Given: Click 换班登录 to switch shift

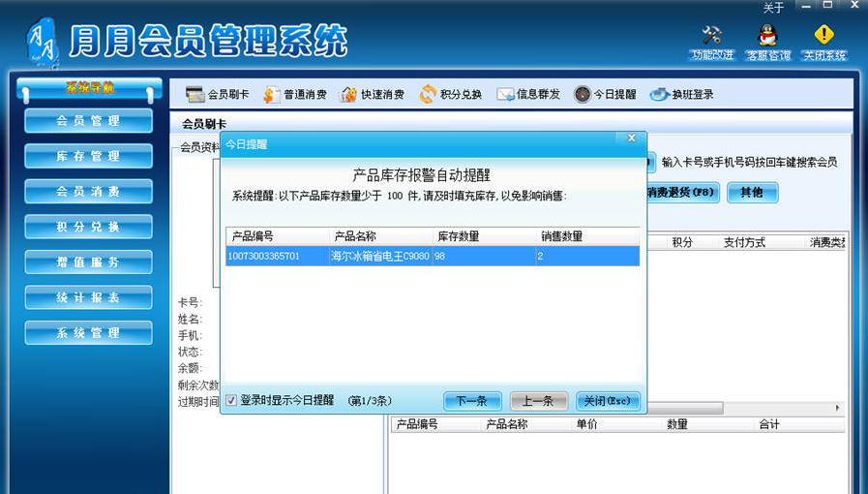Looking at the screenshot, I should (681, 95).
